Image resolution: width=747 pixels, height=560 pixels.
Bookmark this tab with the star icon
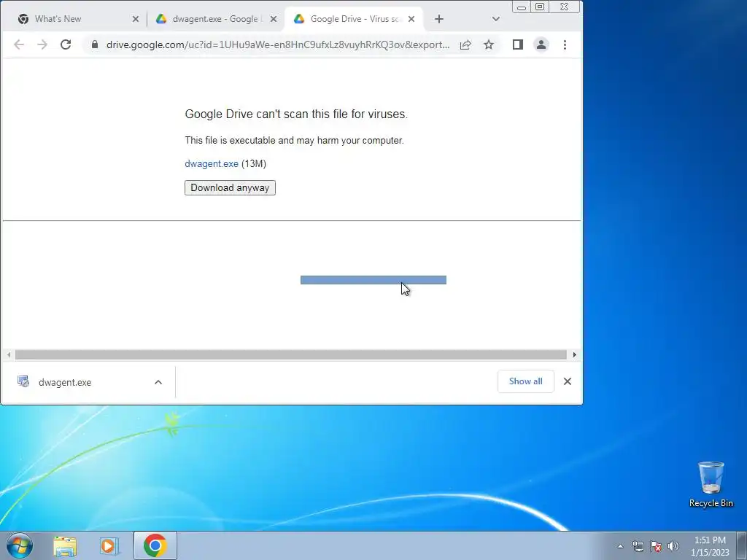click(489, 44)
